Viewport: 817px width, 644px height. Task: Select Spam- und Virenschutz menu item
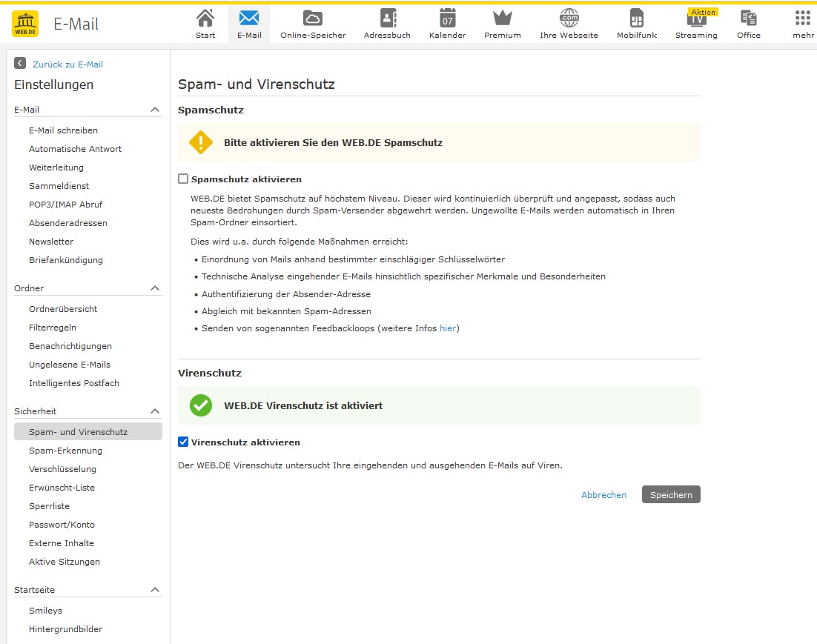tap(88, 431)
